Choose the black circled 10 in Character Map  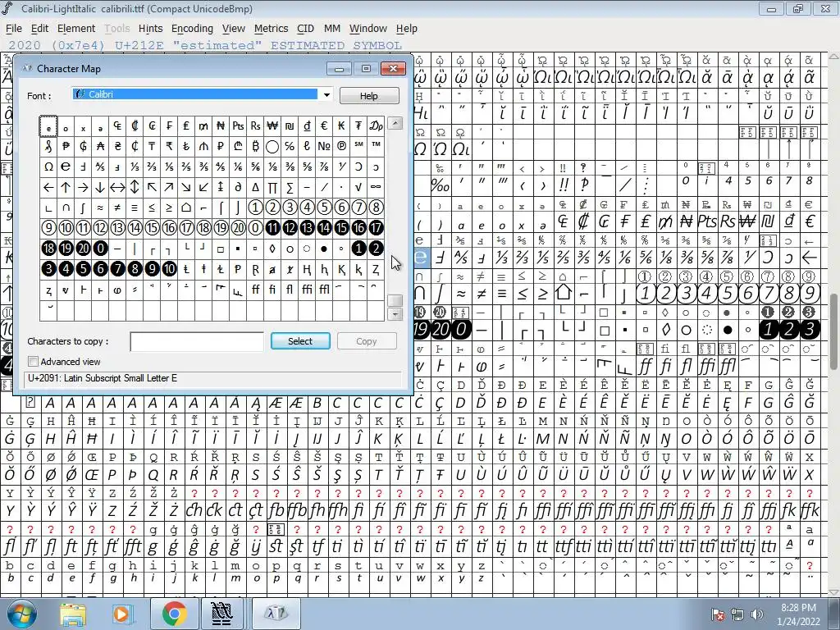click(169, 268)
